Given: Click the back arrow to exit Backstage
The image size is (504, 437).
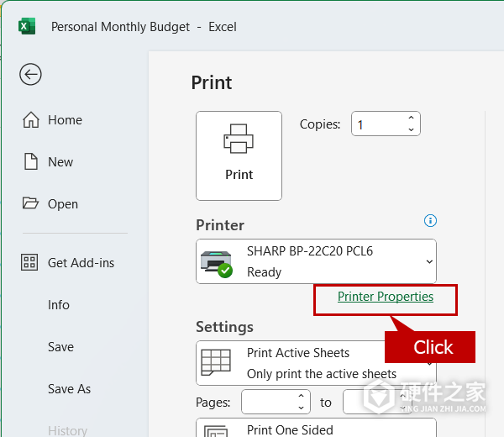Looking at the screenshot, I should (x=30, y=74).
